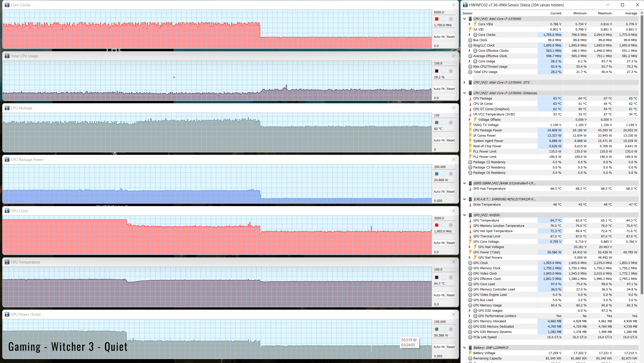Image resolution: width=644 pixels, height=363 pixels.
Task: Expand the Voltage Offsets row
Action: point(470,119)
